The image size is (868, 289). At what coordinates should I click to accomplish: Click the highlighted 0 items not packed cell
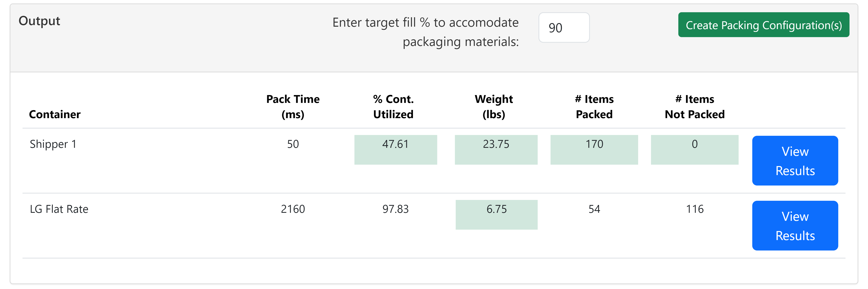click(x=694, y=150)
